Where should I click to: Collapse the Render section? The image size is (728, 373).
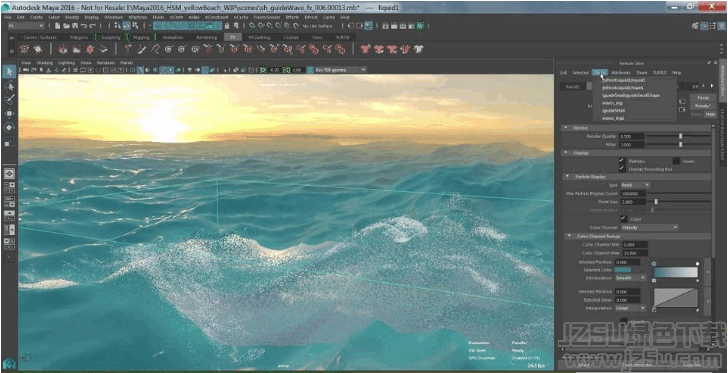pos(566,128)
